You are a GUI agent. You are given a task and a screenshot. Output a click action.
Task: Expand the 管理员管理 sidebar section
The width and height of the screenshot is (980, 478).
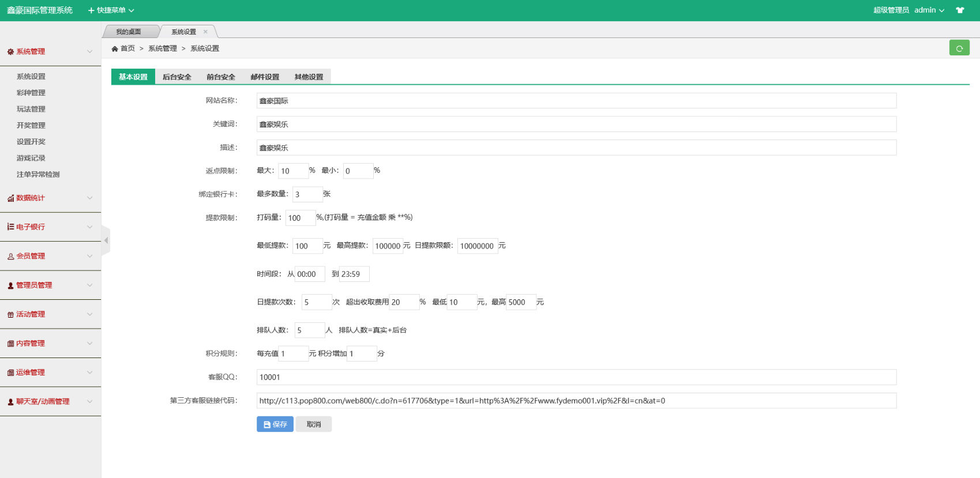point(50,285)
